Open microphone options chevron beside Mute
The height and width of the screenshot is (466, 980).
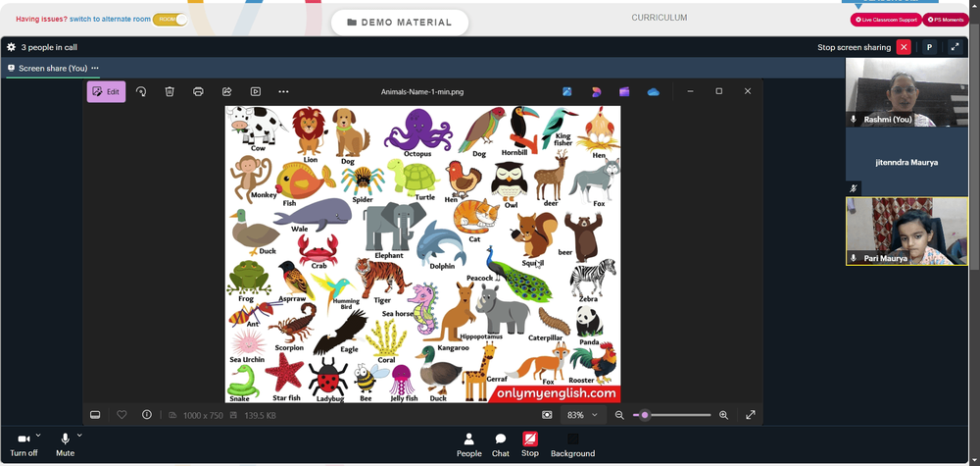(x=79, y=436)
